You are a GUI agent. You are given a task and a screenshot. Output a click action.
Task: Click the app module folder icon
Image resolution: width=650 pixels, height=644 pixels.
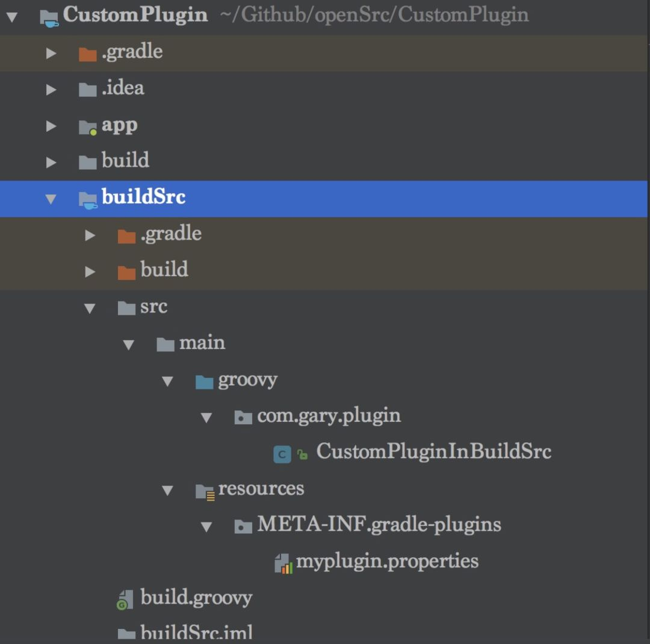pos(88,128)
